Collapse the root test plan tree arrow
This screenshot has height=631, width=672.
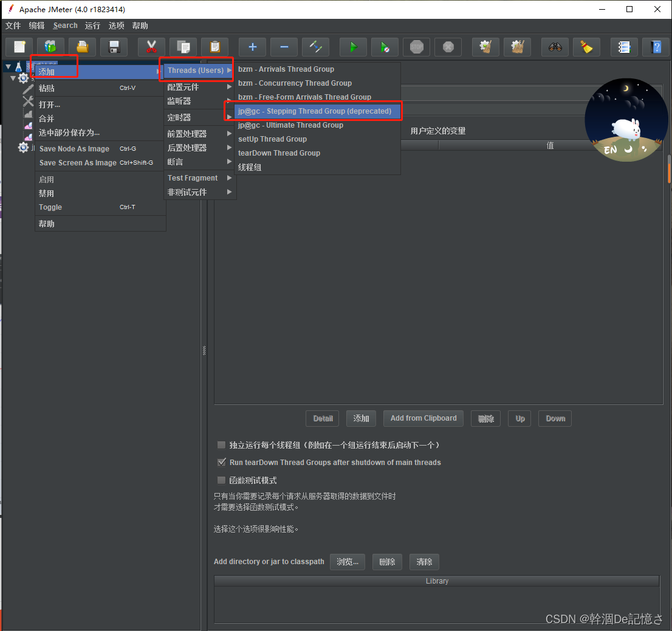coord(8,66)
